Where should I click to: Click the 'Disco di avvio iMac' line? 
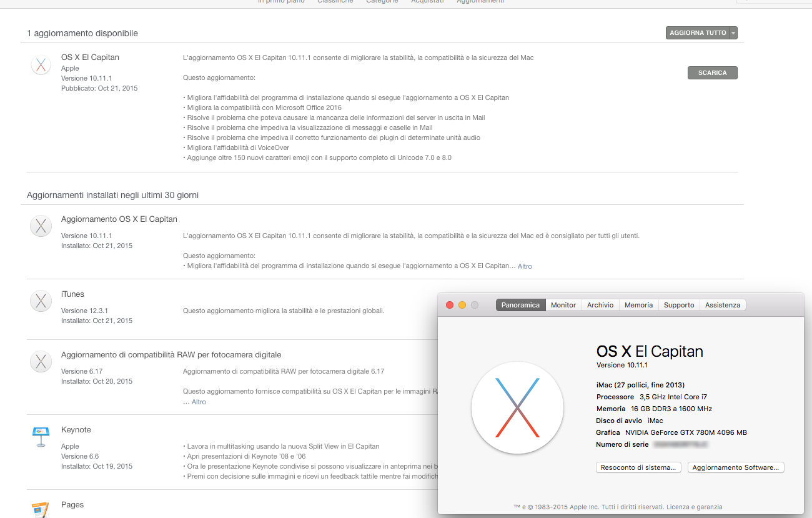pyautogui.click(x=630, y=421)
